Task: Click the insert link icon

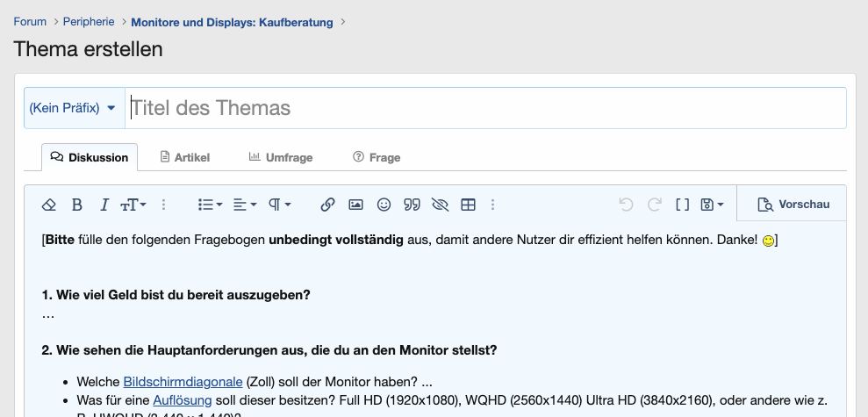Action: point(327,205)
